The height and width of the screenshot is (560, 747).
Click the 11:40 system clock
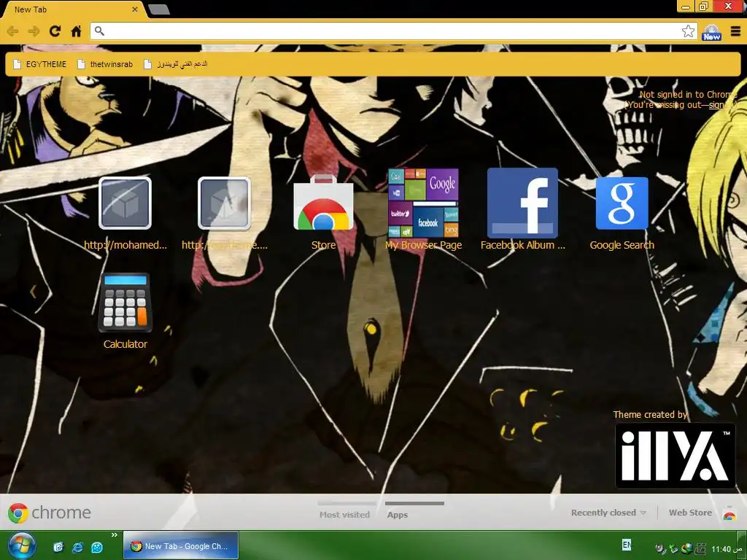727,549
